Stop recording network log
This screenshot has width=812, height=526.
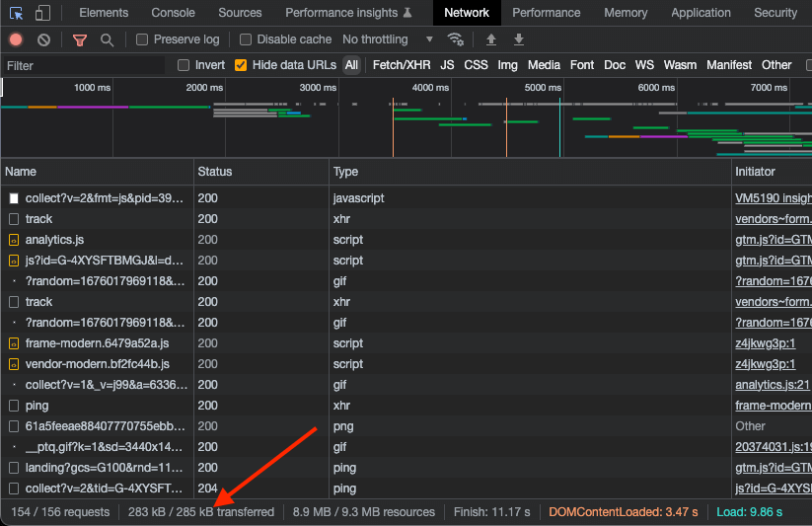[x=16, y=39]
